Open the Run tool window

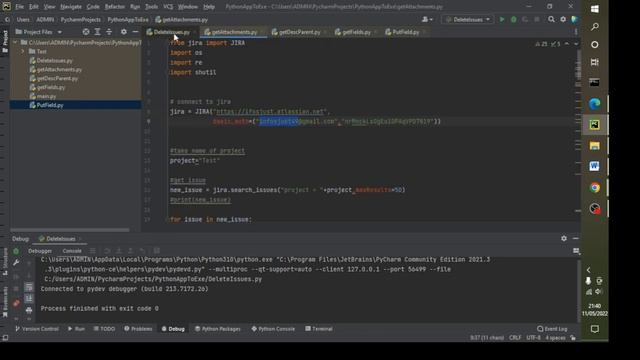(76, 329)
